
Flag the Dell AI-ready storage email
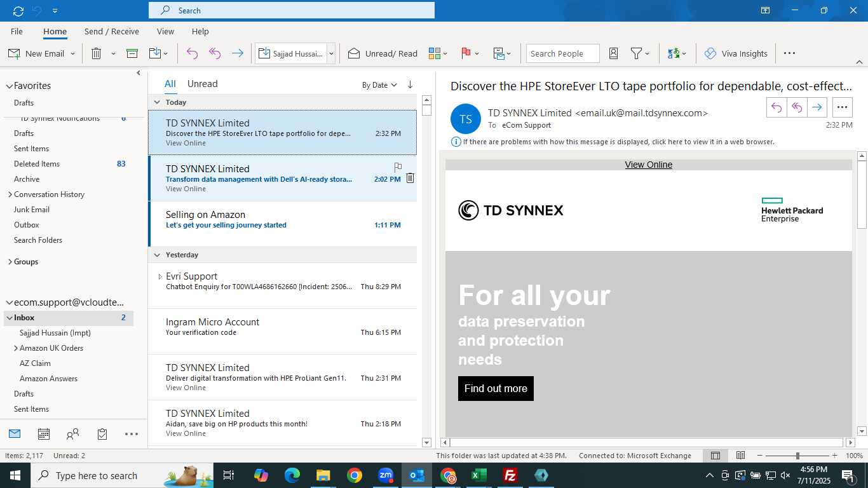tap(398, 167)
